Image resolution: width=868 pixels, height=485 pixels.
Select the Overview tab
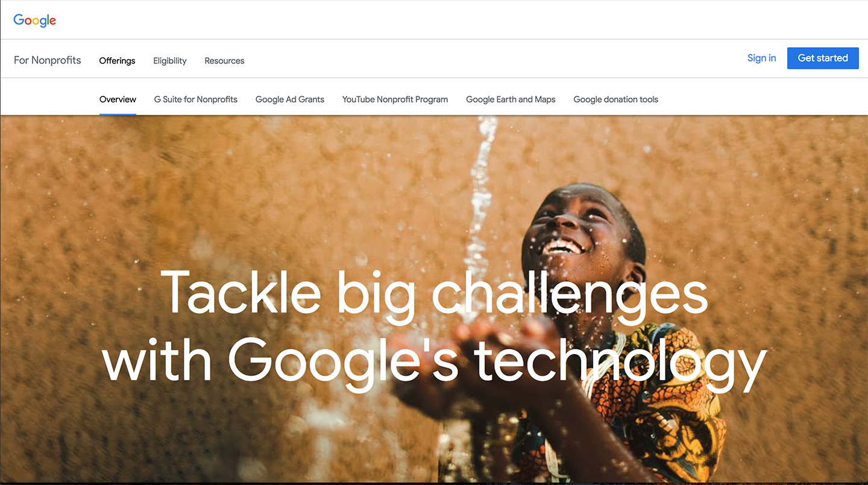point(118,100)
